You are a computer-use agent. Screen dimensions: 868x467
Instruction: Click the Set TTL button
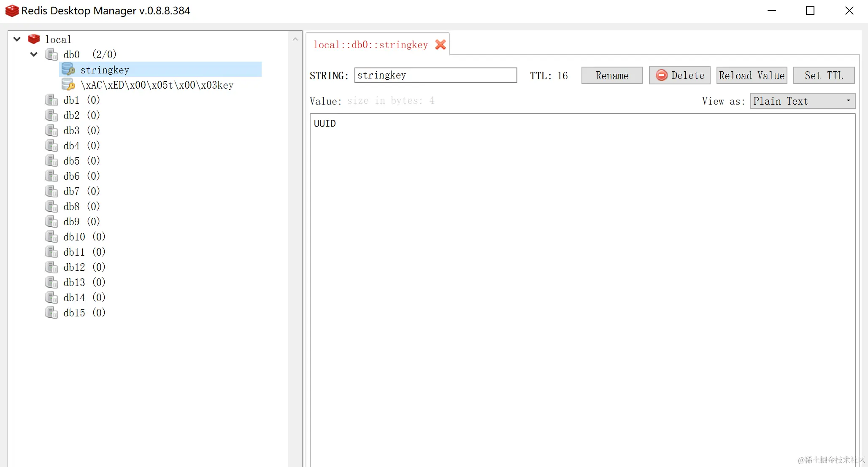click(823, 76)
